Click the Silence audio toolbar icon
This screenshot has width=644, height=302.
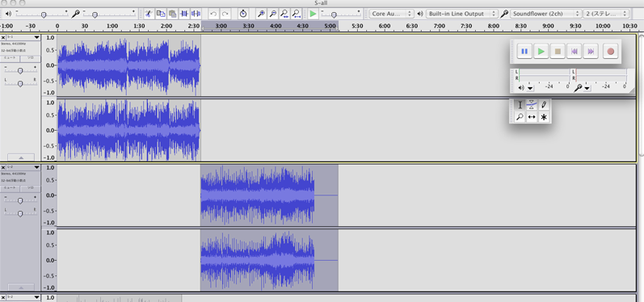(196, 14)
